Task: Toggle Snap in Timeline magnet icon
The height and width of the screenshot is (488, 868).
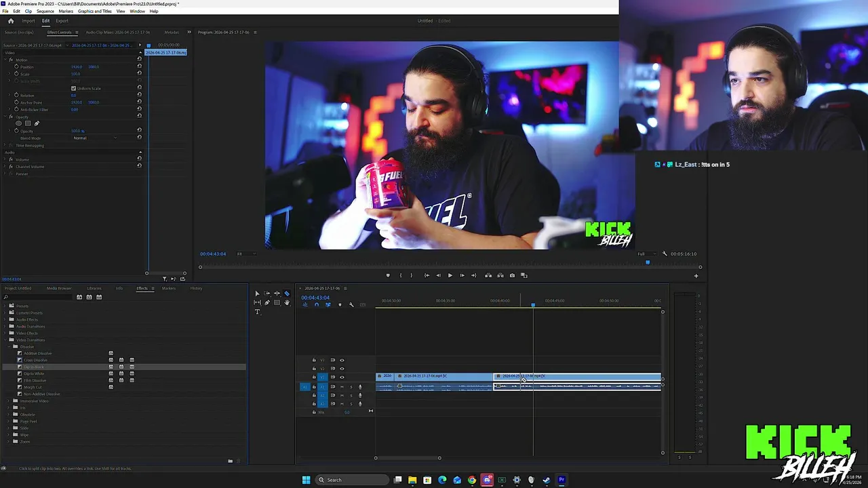Action: point(316,305)
